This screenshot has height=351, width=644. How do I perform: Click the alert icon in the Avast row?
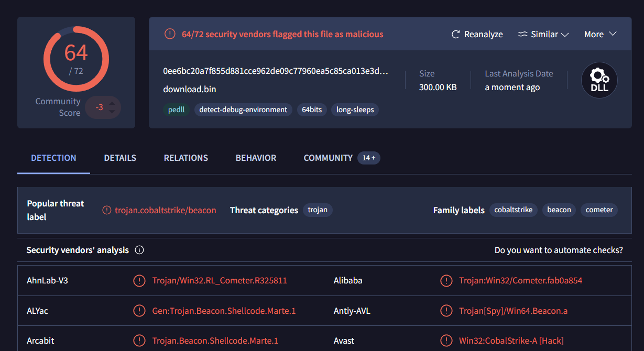click(x=446, y=341)
